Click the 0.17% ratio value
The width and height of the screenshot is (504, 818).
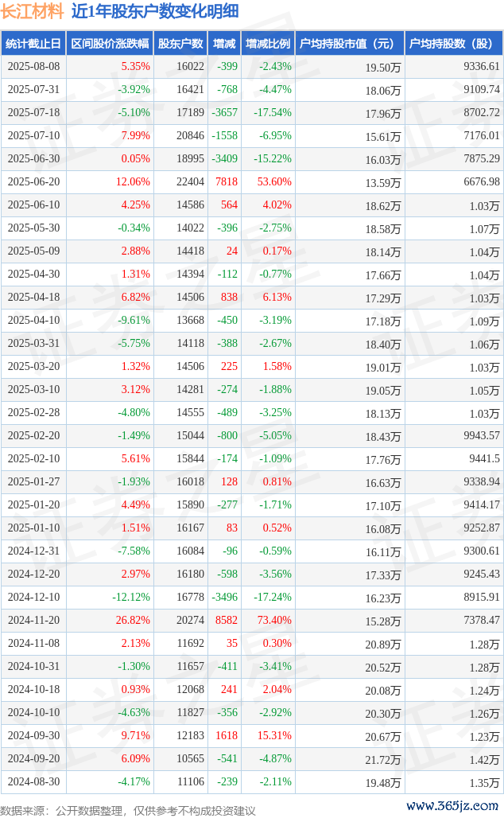277,251
